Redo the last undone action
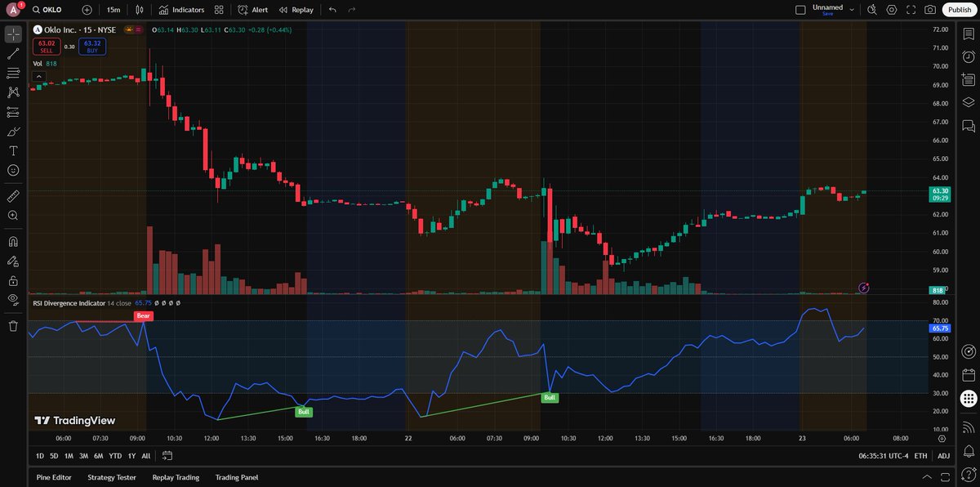 click(352, 10)
